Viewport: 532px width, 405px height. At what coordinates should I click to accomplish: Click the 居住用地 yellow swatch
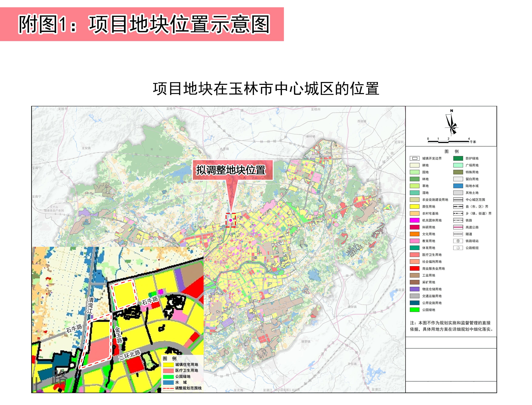tap(414, 207)
